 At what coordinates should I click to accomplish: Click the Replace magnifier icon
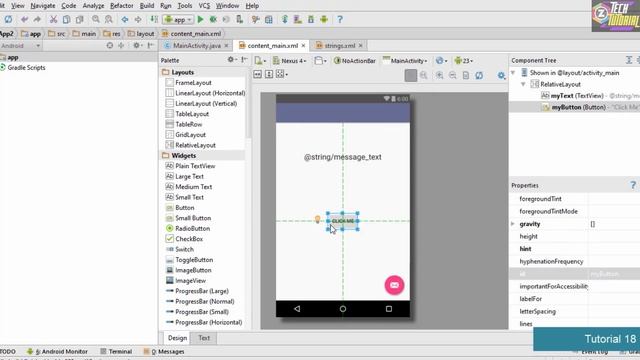109,19
